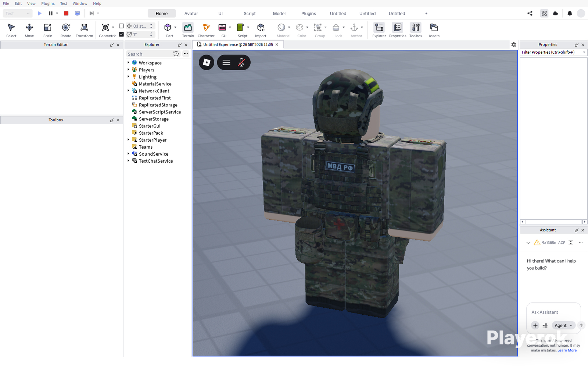The image size is (588, 368).
Task: Switch to the Avatar ribbon tab
Action: click(191, 13)
